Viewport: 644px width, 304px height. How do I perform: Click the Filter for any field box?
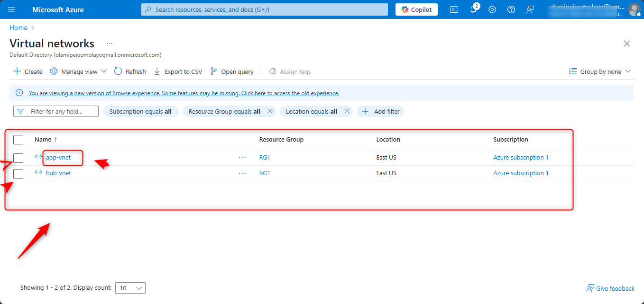[56, 111]
